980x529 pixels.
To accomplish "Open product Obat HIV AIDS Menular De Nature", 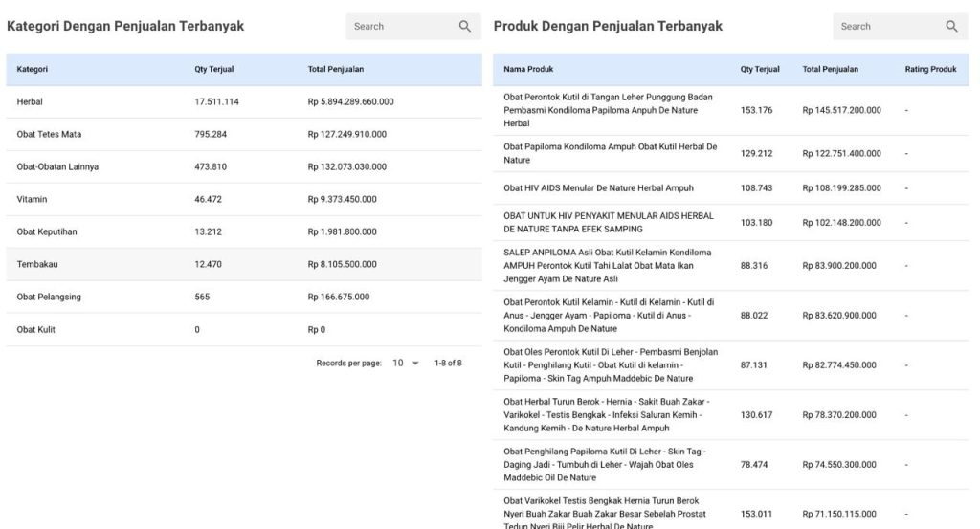I will (x=598, y=188).
